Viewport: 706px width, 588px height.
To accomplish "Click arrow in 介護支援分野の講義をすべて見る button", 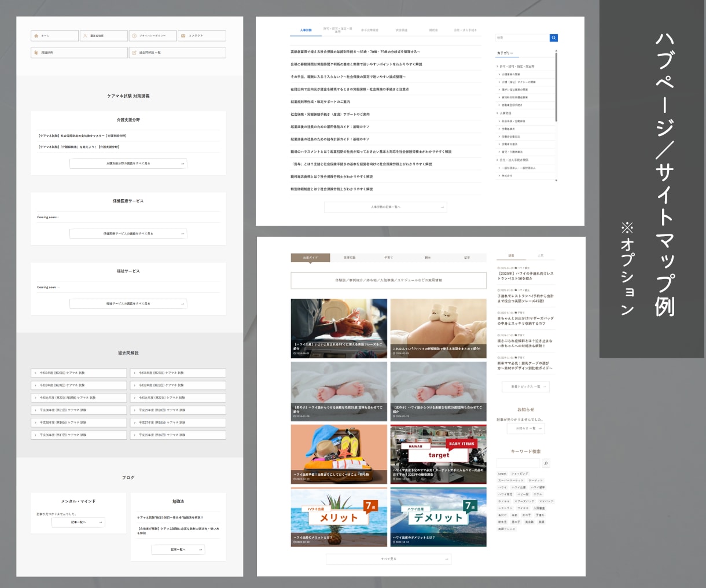I will click(x=183, y=164).
